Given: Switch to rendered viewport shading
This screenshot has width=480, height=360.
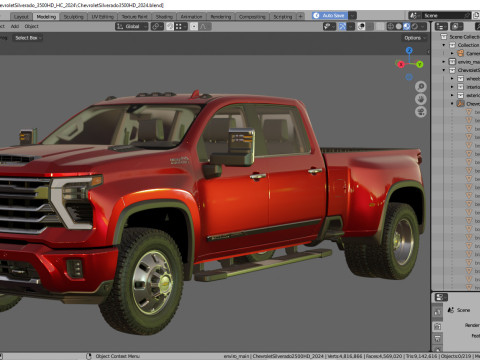Looking at the screenshot, I should (x=415, y=26).
